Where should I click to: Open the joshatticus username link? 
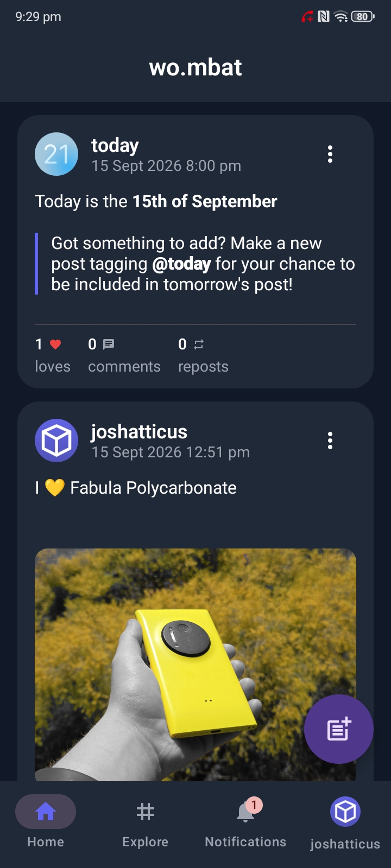coord(139,432)
